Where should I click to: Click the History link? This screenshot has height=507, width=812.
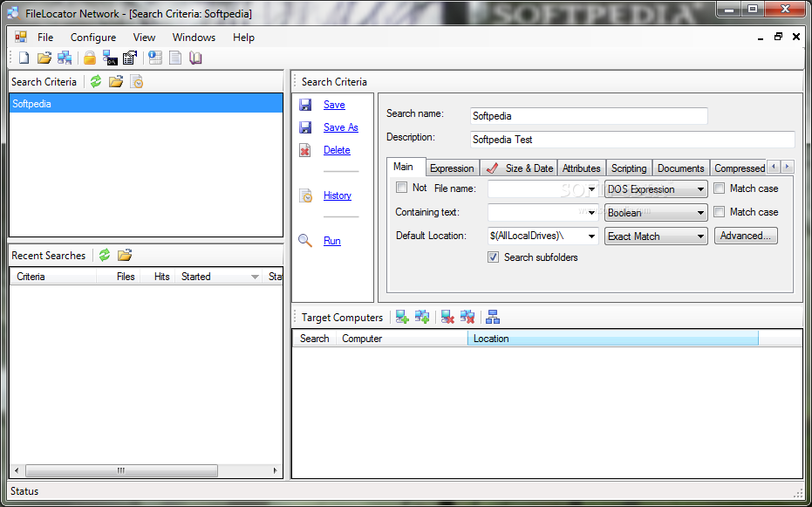point(338,195)
